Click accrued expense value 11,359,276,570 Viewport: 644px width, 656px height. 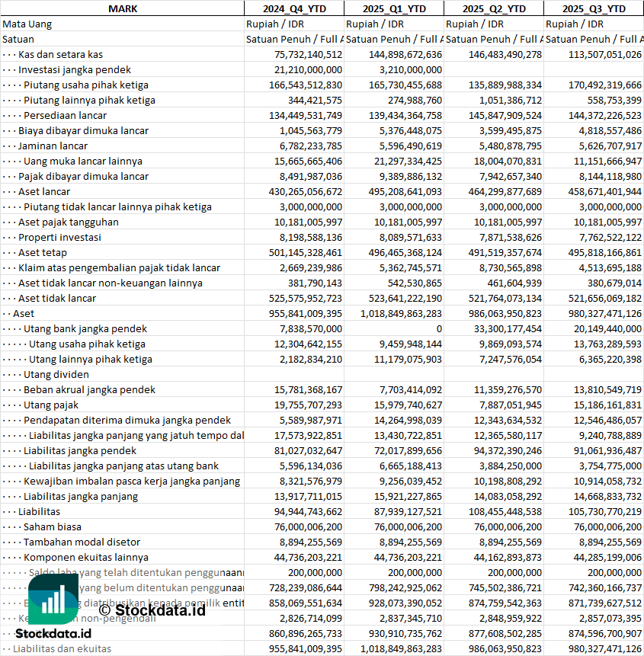(x=508, y=390)
